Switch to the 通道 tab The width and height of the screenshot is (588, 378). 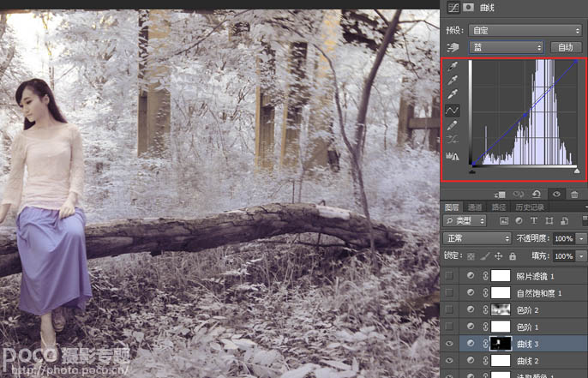475,207
